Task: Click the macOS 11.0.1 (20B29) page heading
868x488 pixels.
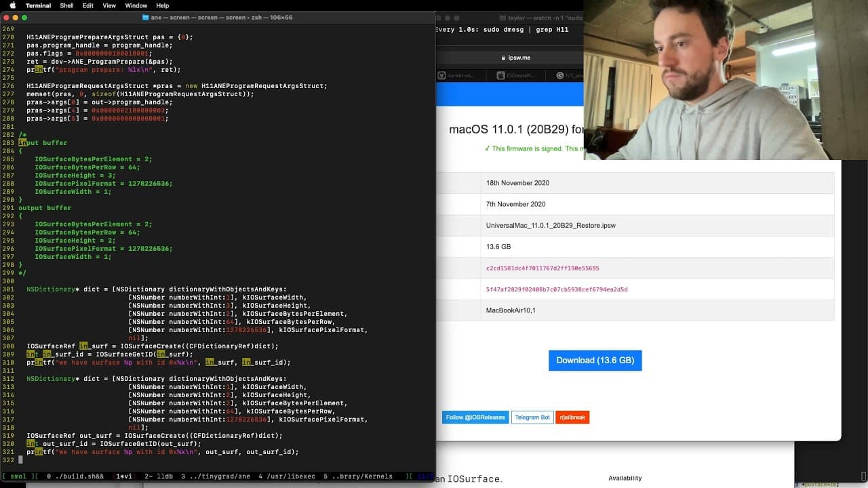Action: [515, 129]
